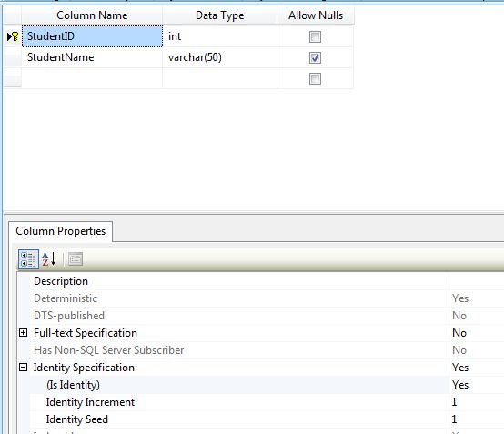504x434 pixels.
Task: Select the row header of the StudentName row
Action: click(13, 57)
